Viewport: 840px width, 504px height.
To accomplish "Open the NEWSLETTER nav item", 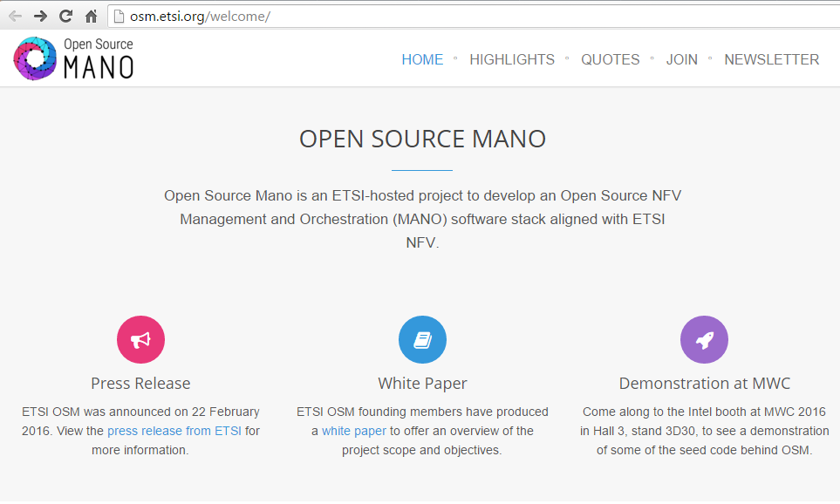I will click(x=771, y=59).
